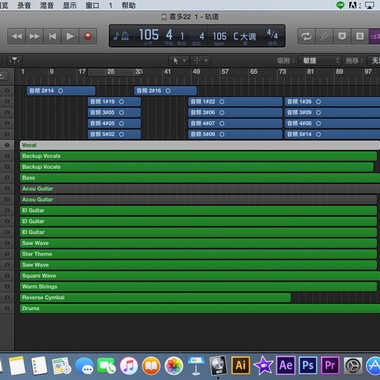Open Keynote from the Dock
Viewport: 380px width, 380px height.
pyautogui.click(x=196, y=365)
